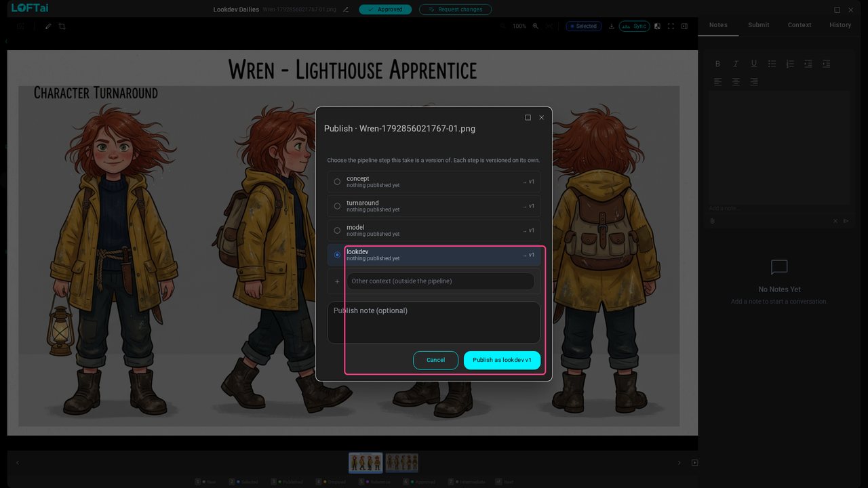Select the first filmstrip thumbnail

pos(366,463)
